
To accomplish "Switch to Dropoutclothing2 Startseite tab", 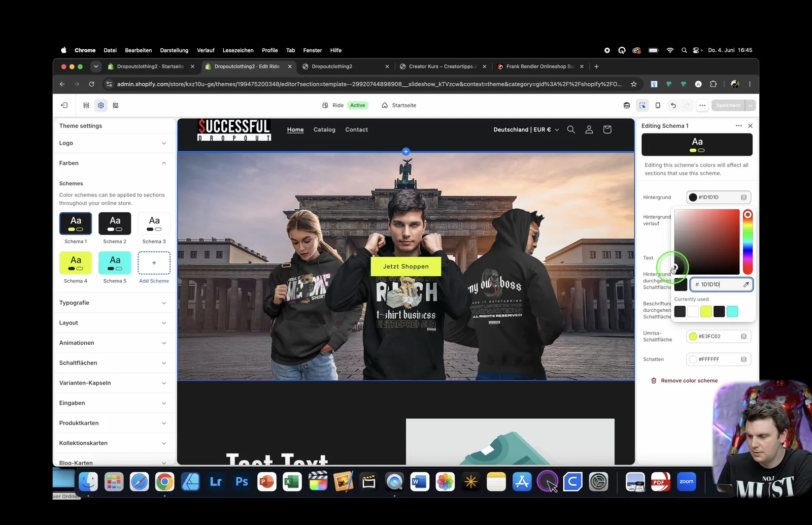I will click(x=150, y=67).
